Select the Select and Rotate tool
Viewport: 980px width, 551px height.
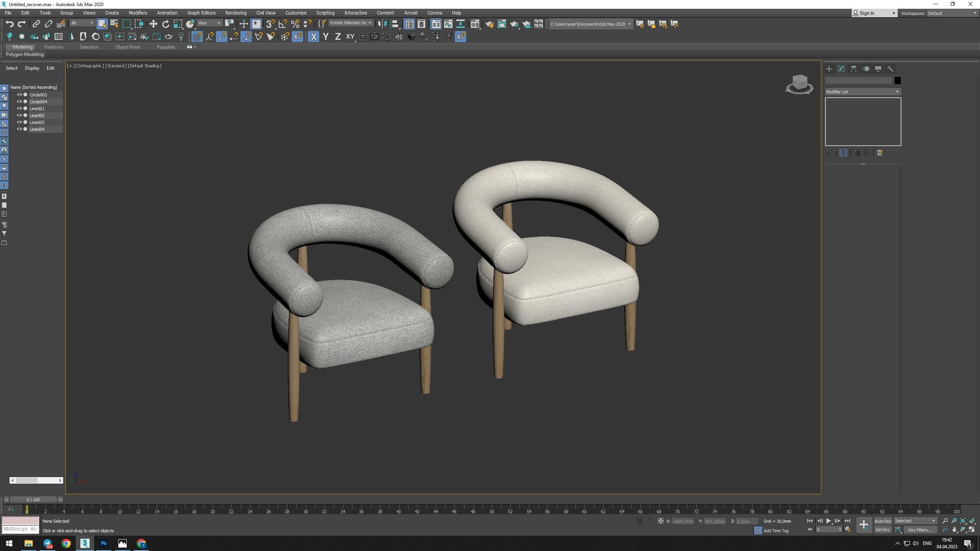coord(165,23)
